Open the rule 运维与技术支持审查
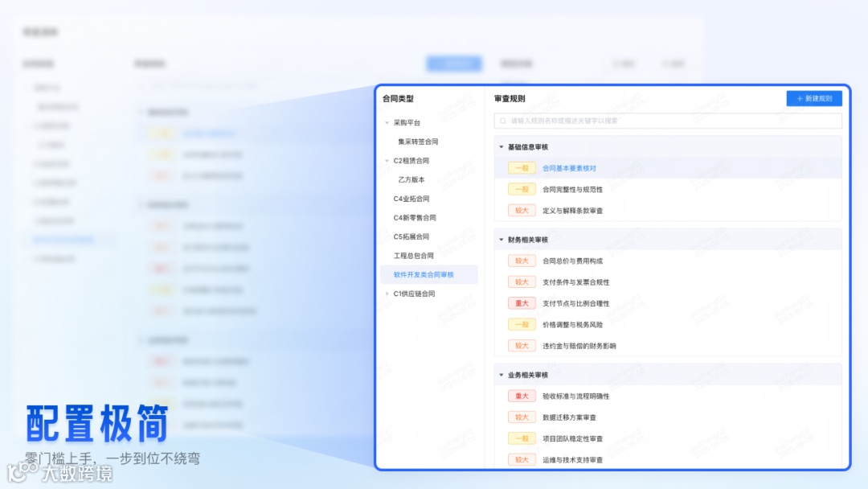868x489 pixels. pyautogui.click(x=572, y=460)
